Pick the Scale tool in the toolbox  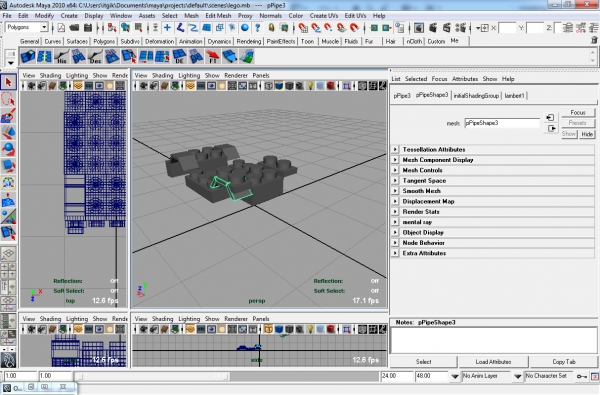tap(8, 166)
